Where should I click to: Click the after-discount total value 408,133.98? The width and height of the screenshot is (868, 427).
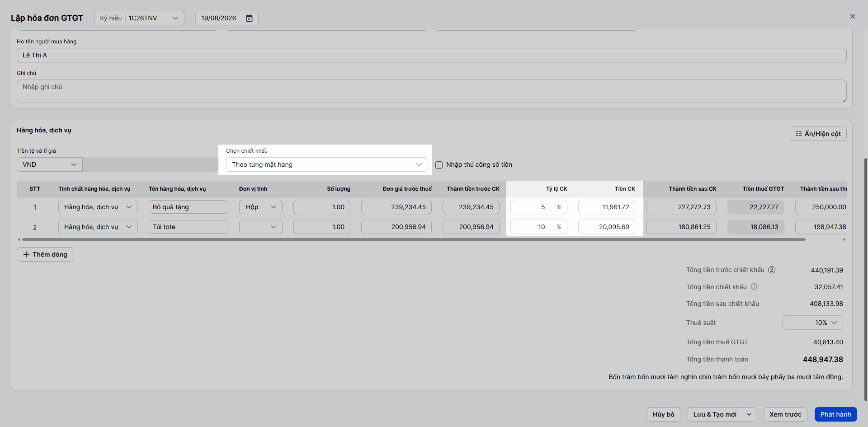[x=826, y=304]
